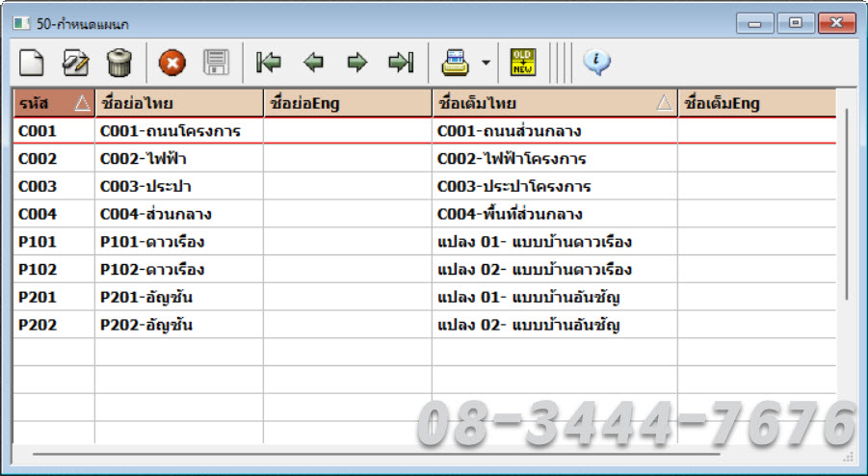Select the C002 code cell
This screenshot has width=868, height=476.
tap(54, 159)
